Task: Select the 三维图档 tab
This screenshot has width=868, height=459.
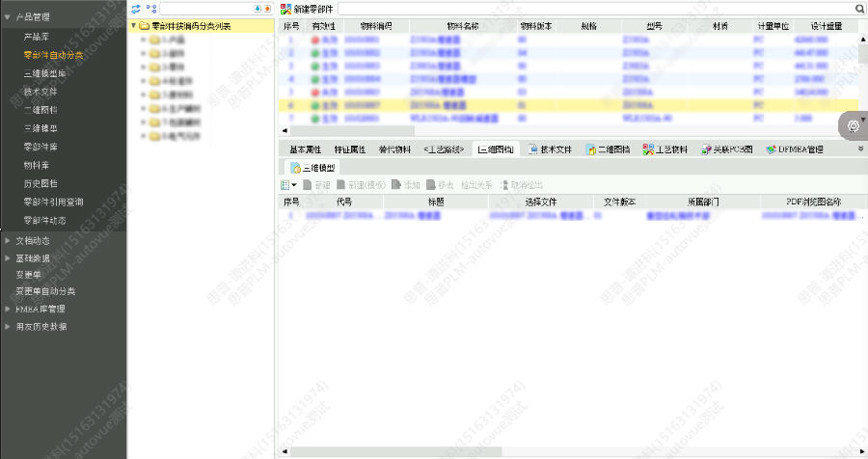Action: click(x=496, y=149)
